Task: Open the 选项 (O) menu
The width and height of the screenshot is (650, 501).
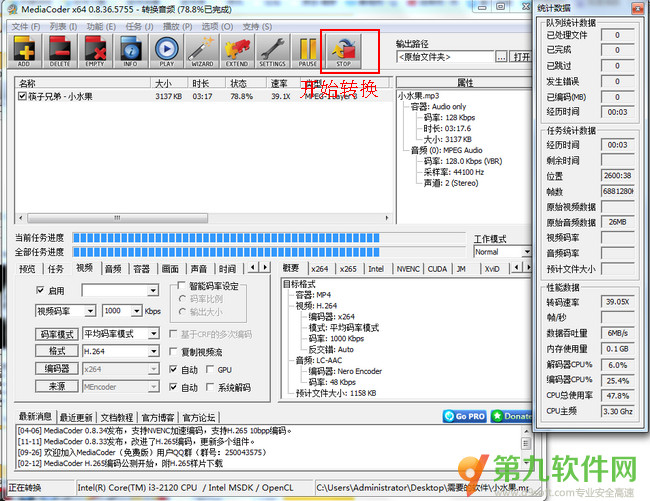Action: click(217, 27)
